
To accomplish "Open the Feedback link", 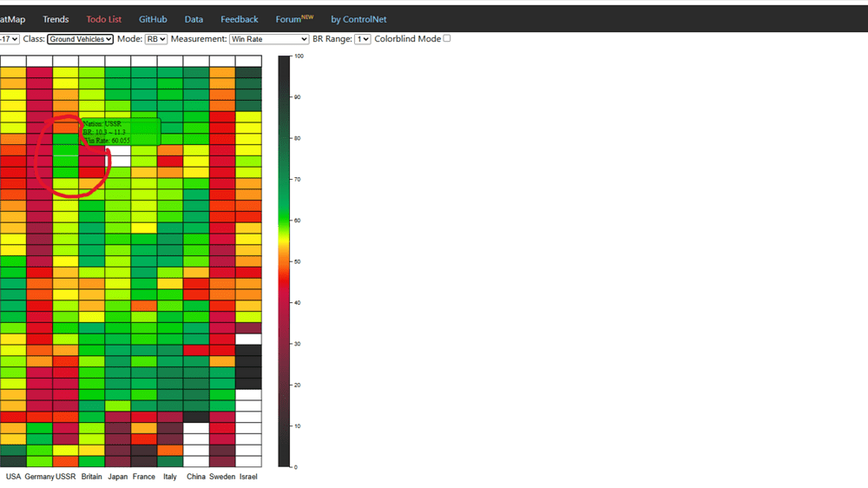I will pyautogui.click(x=239, y=19).
